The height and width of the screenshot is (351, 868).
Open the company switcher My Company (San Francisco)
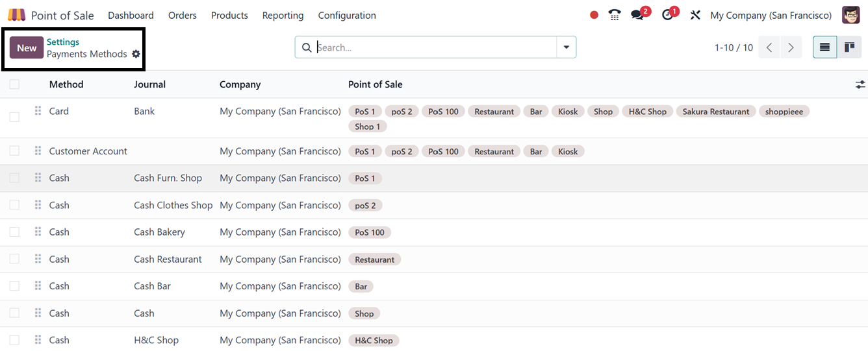click(771, 15)
